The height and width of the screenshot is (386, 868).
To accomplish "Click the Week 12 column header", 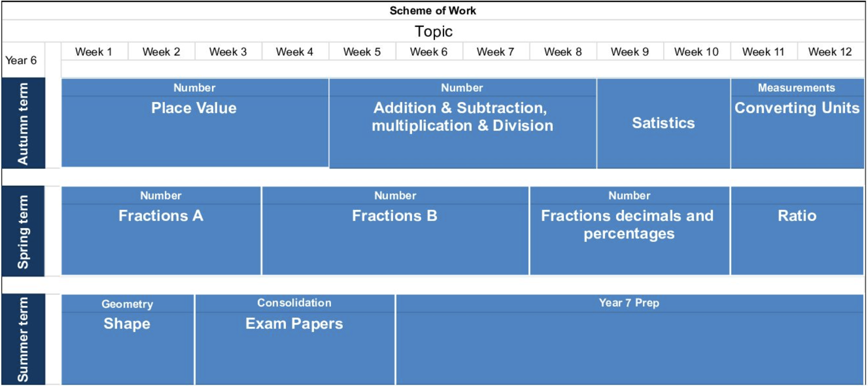I will pos(830,52).
